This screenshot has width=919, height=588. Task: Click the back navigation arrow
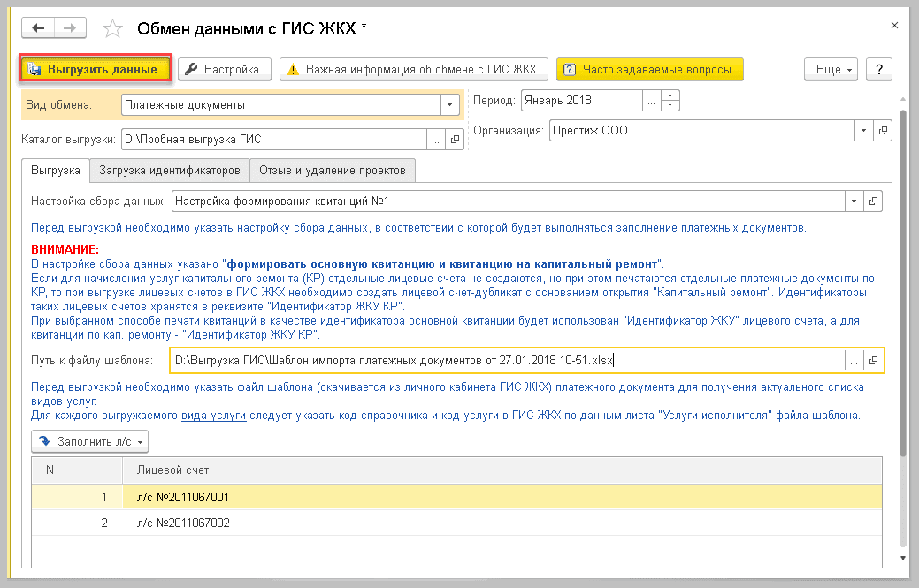tap(38, 28)
